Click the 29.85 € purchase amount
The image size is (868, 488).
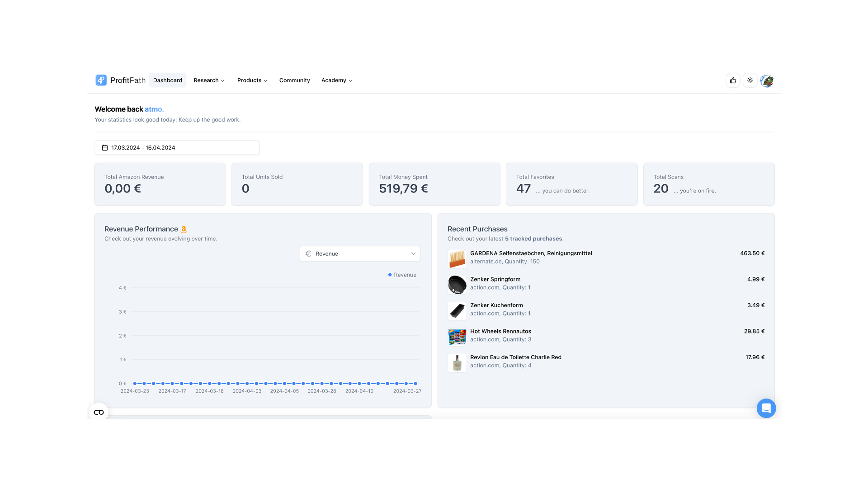point(754,331)
